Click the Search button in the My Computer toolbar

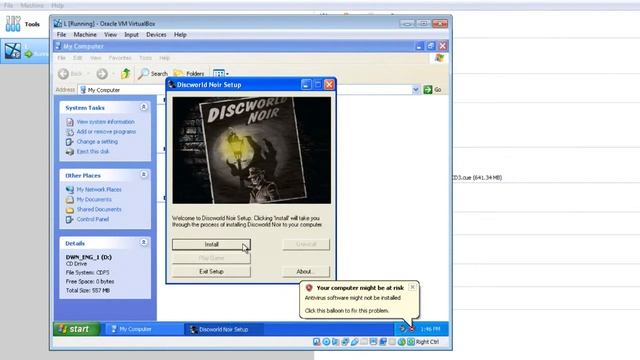pyautogui.click(x=153, y=74)
